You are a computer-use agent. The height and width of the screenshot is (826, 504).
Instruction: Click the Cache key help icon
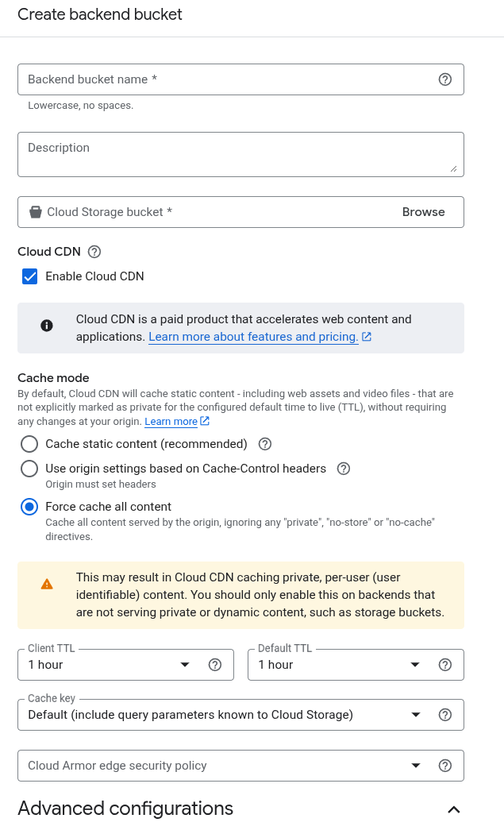445,715
